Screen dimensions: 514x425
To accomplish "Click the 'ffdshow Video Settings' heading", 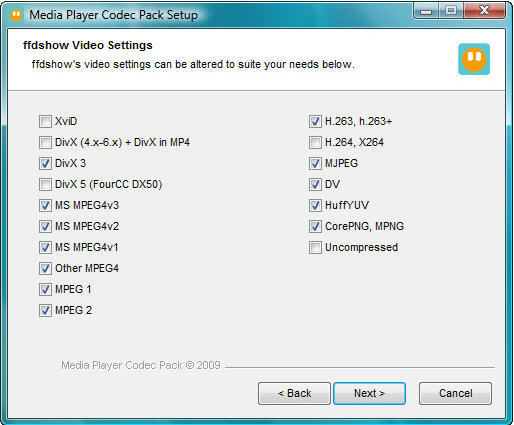I will click(x=88, y=45).
